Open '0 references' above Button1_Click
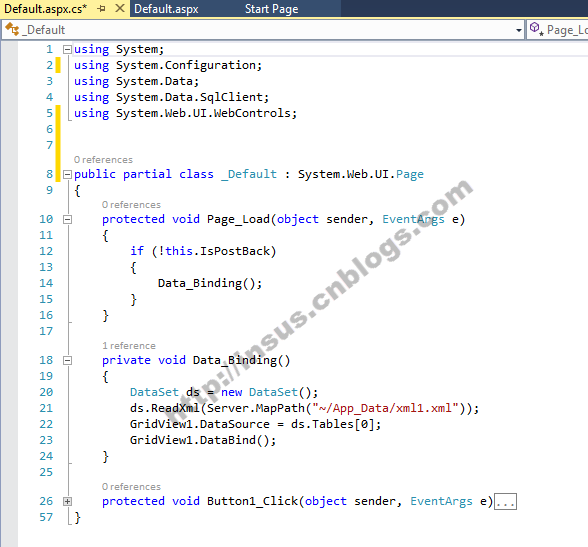Image resolution: width=588 pixels, height=547 pixels. tap(131, 487)
